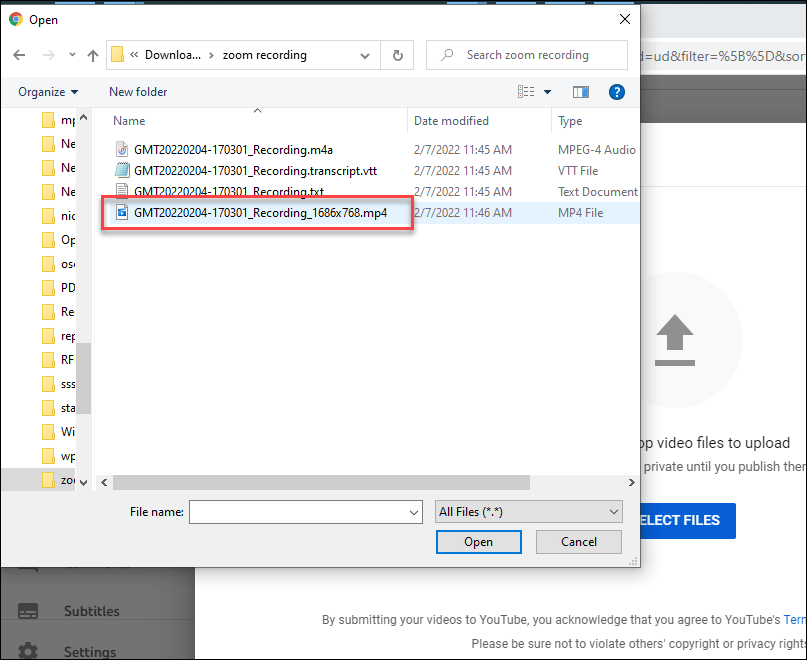Screen dimensions: 807x660
Task: Select the 'RF' folder in tree
Action: (x=58, y=360)
